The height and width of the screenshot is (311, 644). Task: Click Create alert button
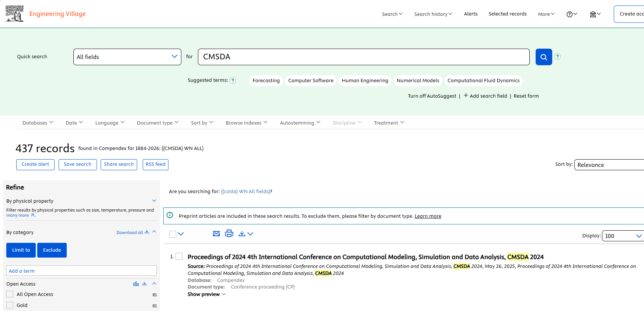[35, 164]
